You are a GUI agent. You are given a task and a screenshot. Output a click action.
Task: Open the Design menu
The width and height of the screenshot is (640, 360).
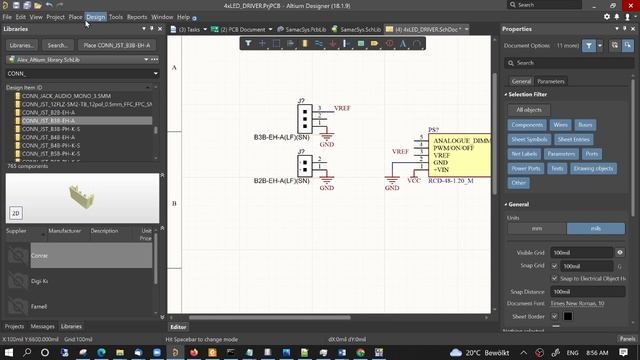[96, 17]
